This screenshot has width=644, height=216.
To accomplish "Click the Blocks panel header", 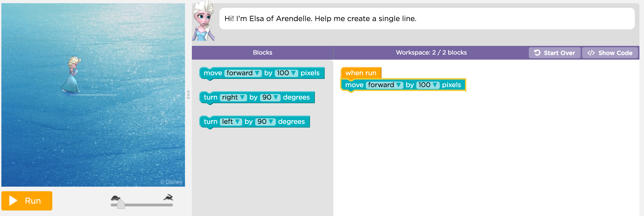I will point(262,53).
